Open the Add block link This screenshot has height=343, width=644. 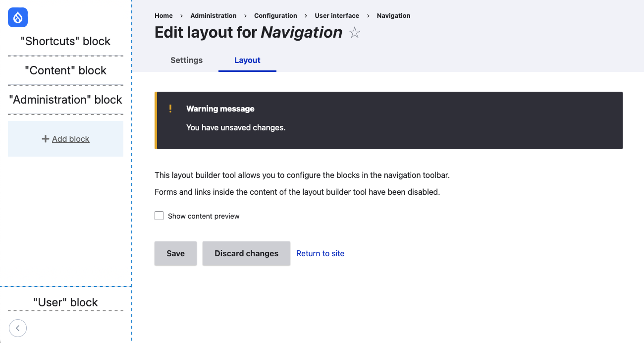pos(70,139)
